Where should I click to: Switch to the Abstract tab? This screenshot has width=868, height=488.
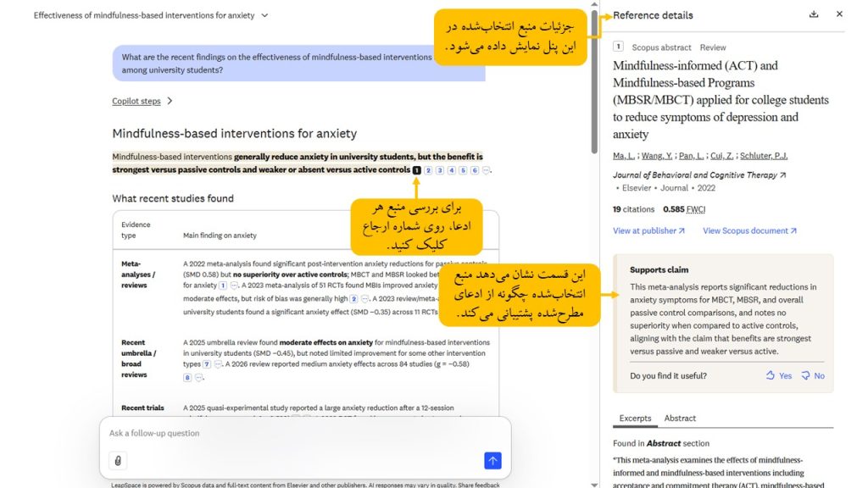(x=680, y=419)
